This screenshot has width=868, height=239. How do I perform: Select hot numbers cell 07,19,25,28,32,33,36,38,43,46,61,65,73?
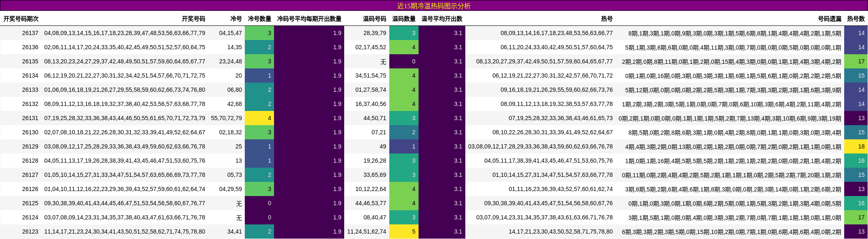click(x=561, y=118)
